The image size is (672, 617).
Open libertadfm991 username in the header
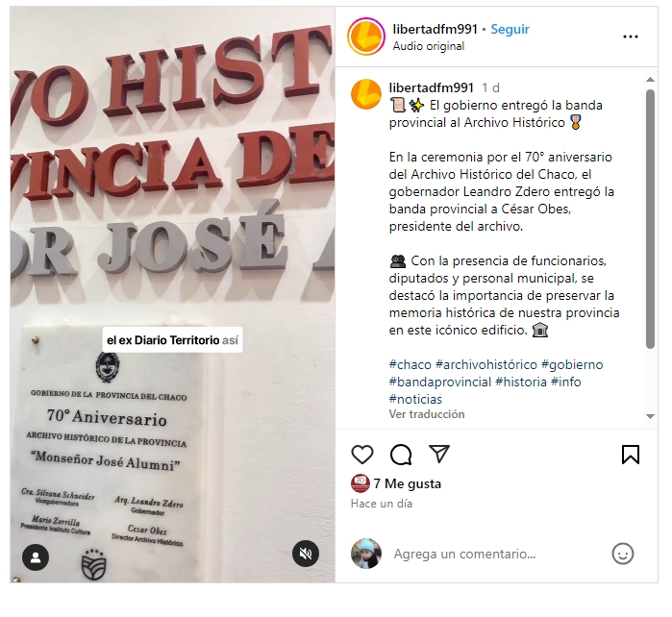(435, 29)
